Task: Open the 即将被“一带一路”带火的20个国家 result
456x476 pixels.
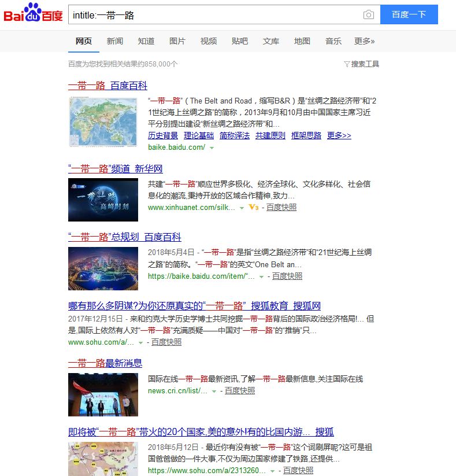Action: (x=201, y=431)
